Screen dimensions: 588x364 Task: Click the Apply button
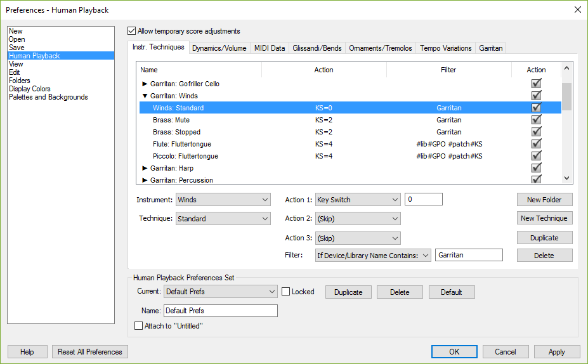tap(557, 351)
